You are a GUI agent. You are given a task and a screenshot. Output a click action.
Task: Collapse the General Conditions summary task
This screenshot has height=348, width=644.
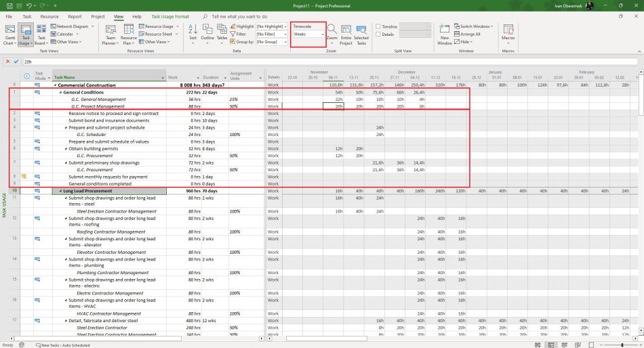[60, 92]
